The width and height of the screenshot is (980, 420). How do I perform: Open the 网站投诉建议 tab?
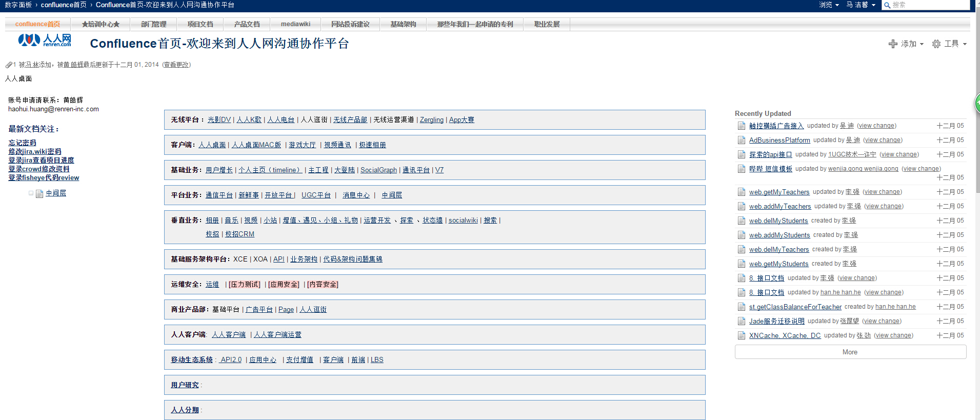pyautogui.click(x=350, y=24)
